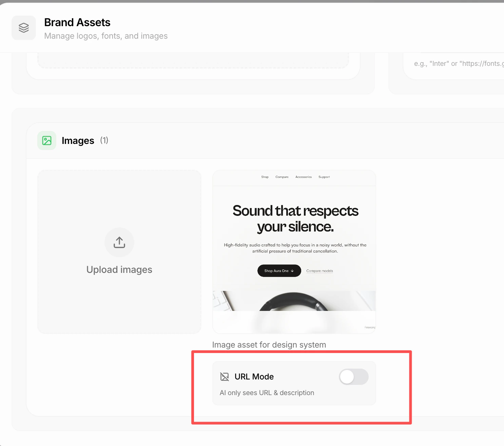Select the Accessories nav item in the preview
The image size is (504, 446).
click(304, 177)
